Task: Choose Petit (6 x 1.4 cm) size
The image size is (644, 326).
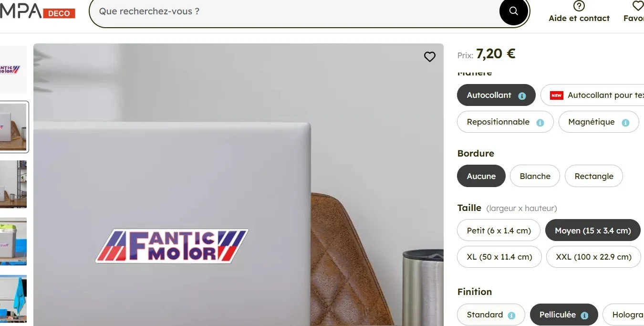Action: [499, 231]
